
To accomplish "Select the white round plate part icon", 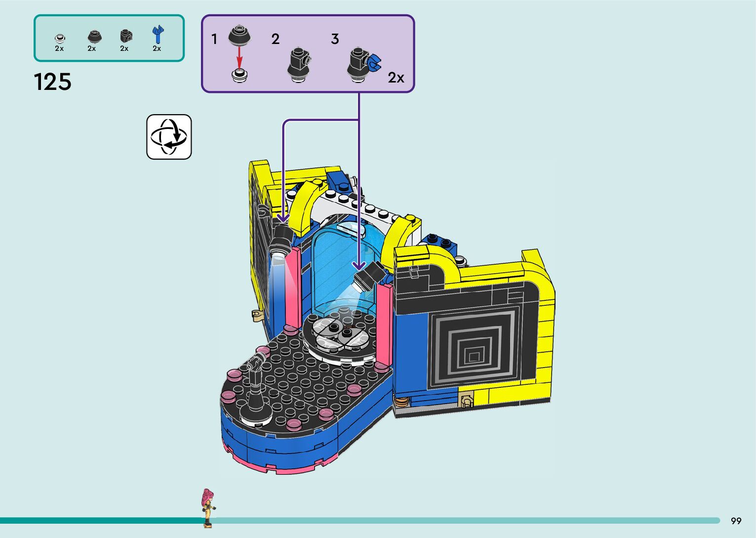I will coord(60,38).
